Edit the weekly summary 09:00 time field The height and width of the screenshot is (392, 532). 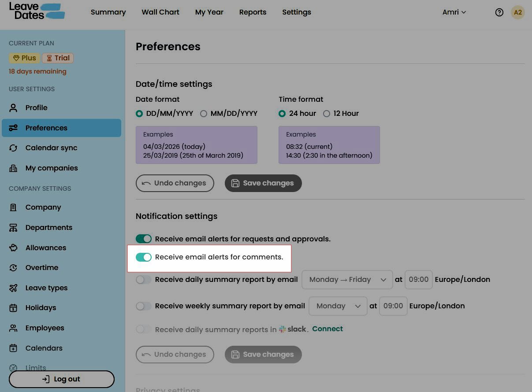point(393,306)
